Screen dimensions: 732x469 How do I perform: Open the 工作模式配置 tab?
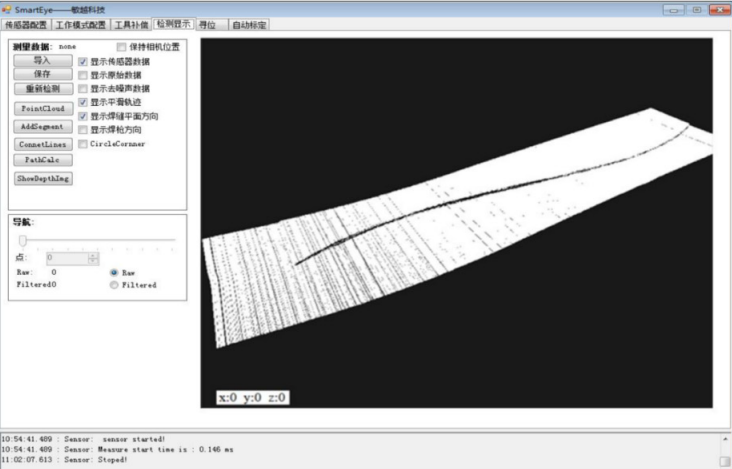tap(81, 25)
